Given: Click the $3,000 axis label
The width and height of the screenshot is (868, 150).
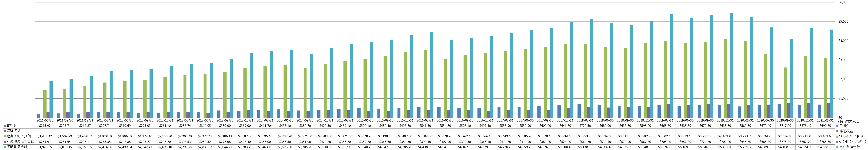Looking at the screenshot, I should [x=844, y=60].
